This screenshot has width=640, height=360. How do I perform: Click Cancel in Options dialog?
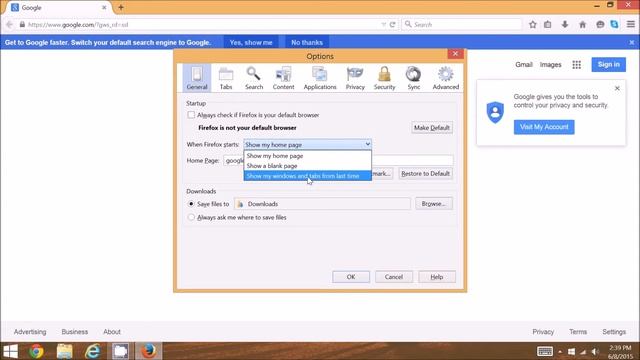click(x=394, y=277)
